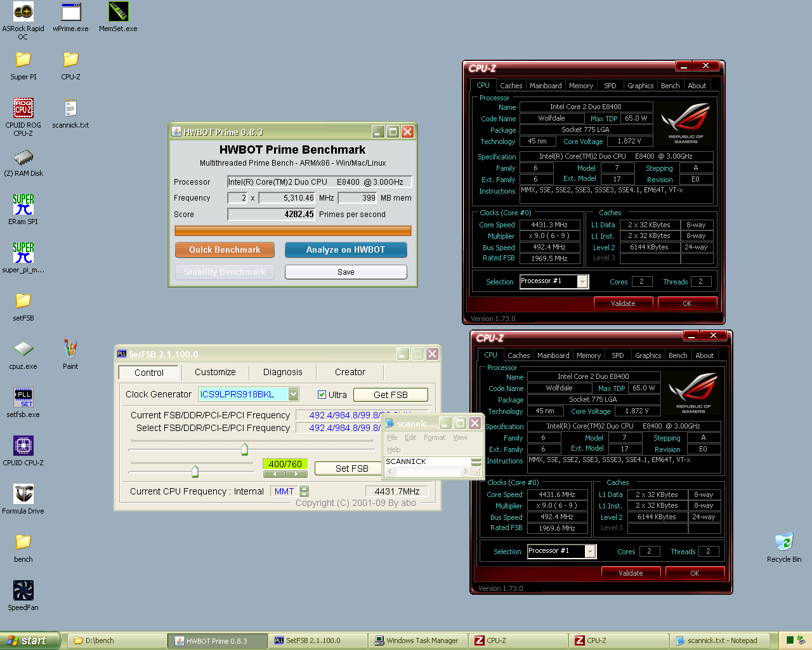Select the CPU-Z folder on desktop

point(70,65)
